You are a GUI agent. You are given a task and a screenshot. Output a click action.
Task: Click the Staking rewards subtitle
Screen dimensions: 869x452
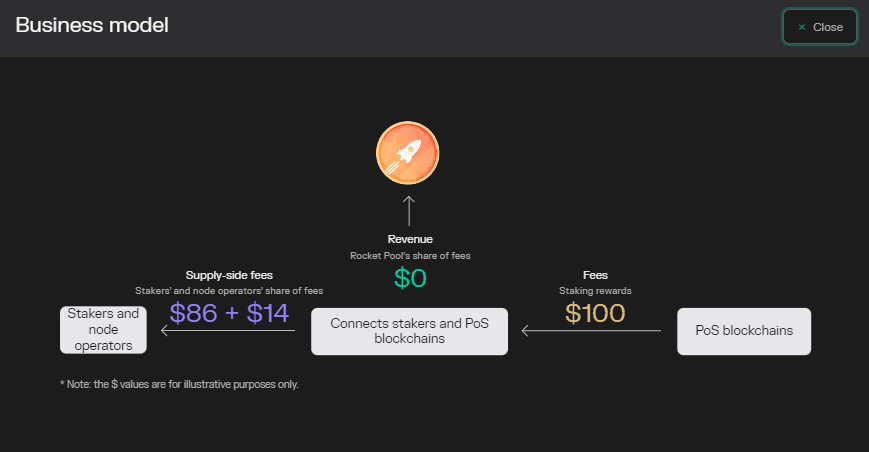tap(595, 291)
